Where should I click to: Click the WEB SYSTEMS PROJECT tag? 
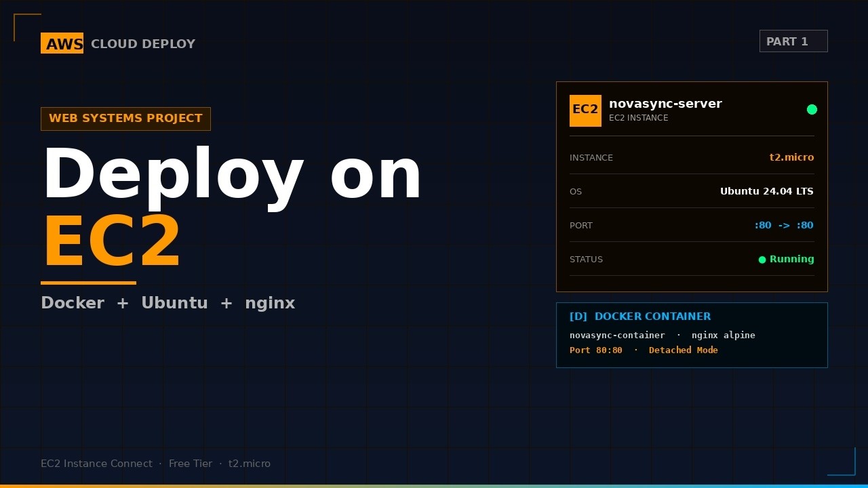[x=125, y=119]
